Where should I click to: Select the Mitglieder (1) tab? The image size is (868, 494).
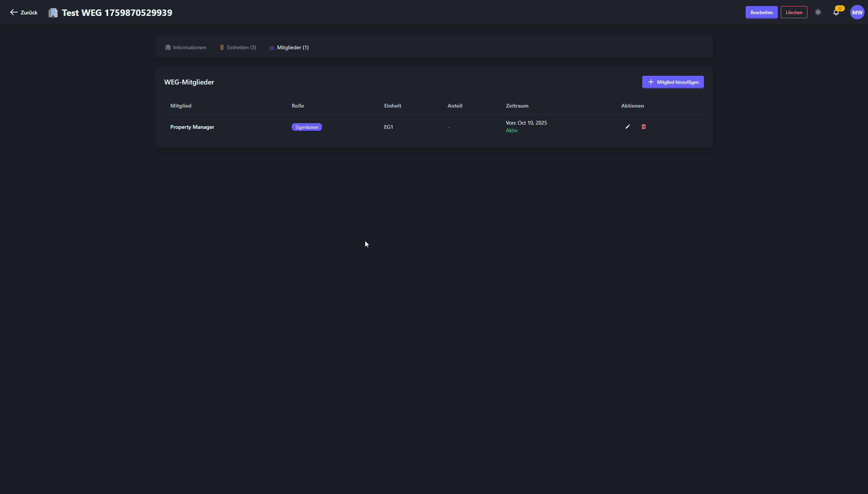click(x=289, y=47)
